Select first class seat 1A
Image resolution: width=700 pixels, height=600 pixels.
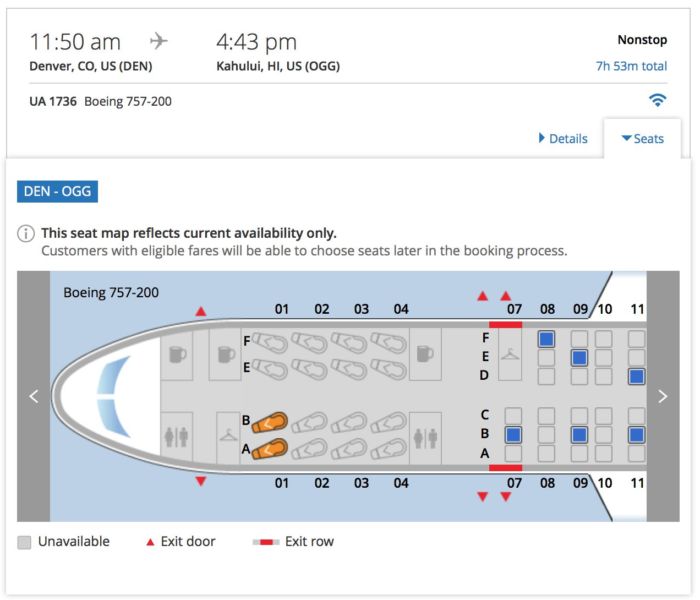(270, 450)
